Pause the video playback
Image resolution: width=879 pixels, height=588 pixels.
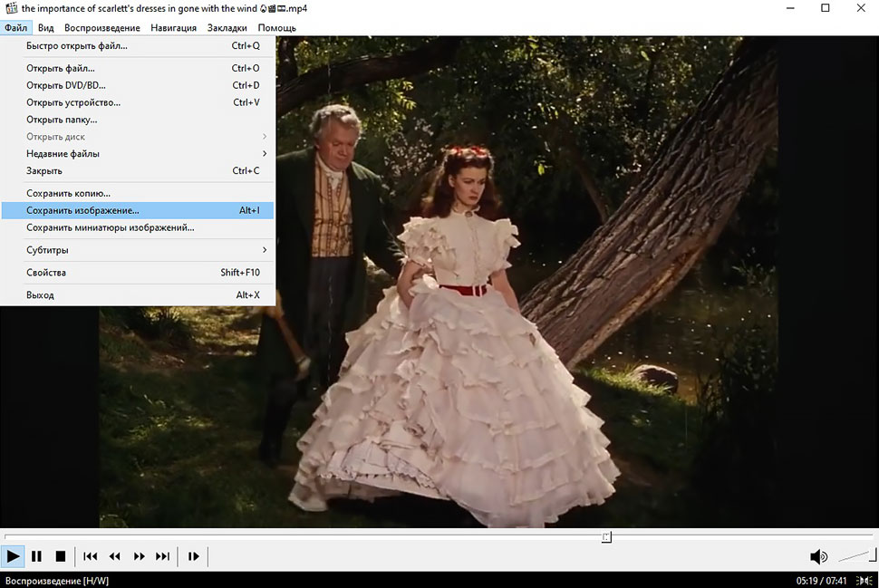37,556
